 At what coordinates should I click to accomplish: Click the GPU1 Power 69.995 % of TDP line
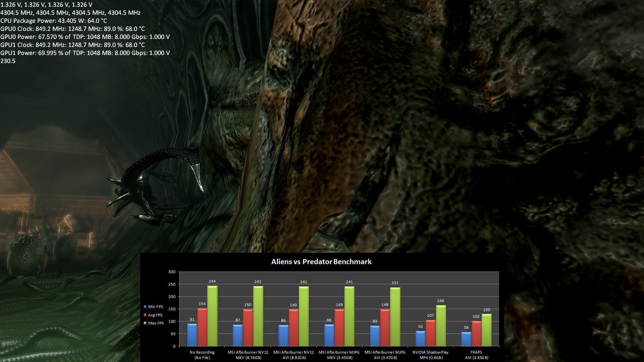(x=85, y=53)
